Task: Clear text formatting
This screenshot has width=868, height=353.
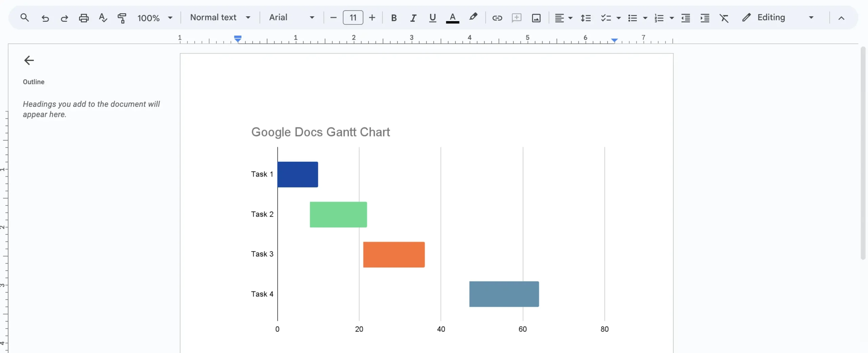Action: (x=724, y=18)
